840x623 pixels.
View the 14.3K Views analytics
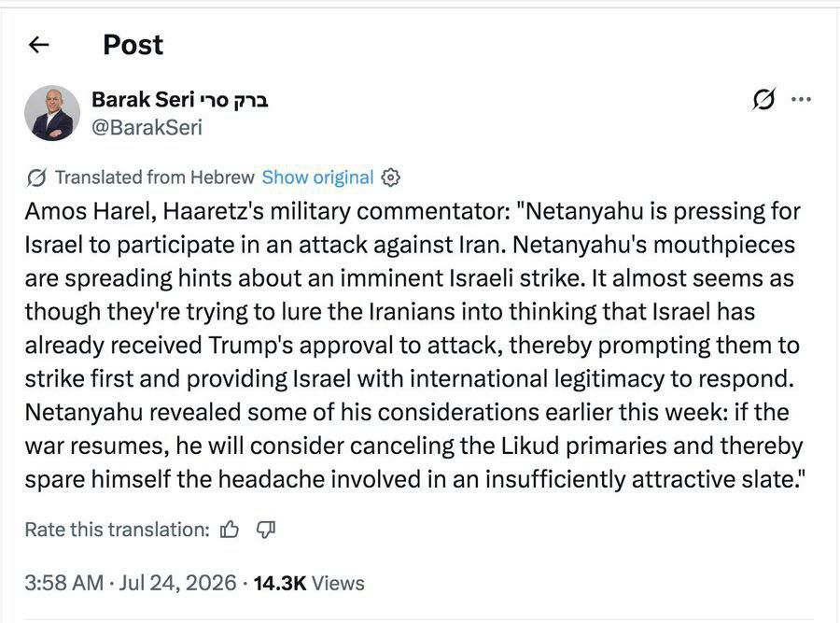pyautogui.click(x=309, y=584)
